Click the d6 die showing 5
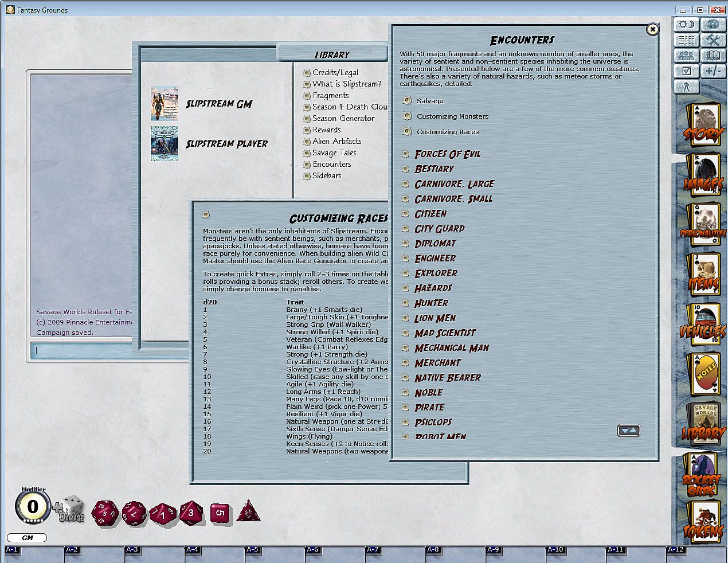Viewport: 728px width, 563px height. pos(221,513)
